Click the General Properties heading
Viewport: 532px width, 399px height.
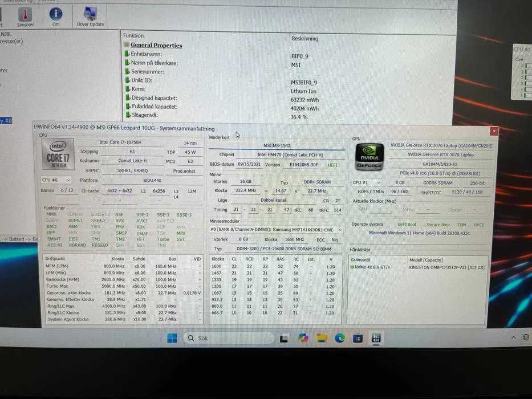(156, 45)
